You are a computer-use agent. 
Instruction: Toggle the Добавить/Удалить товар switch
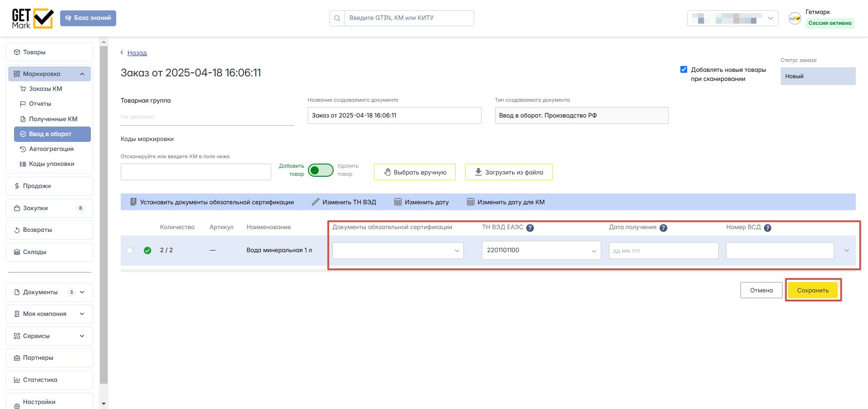click(321, 170)
